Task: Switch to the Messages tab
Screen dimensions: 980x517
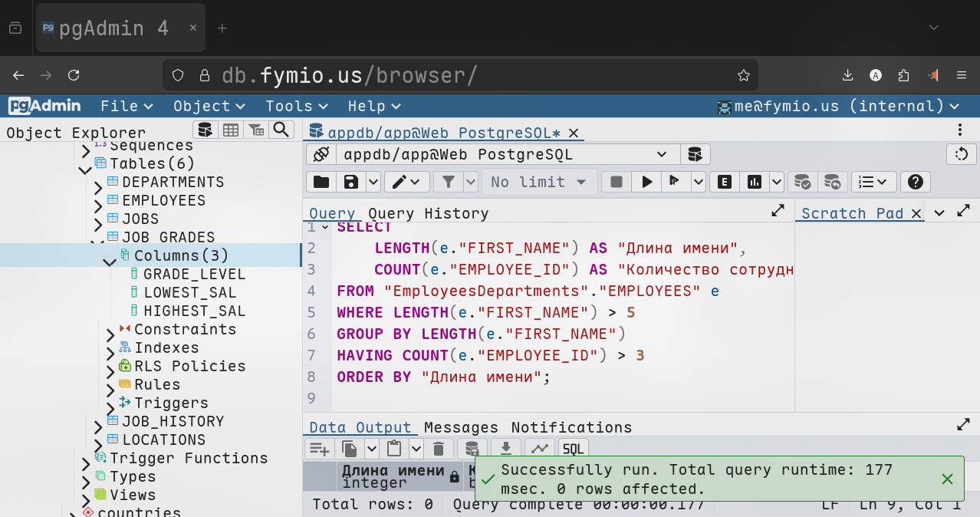Action: [461, 427]
